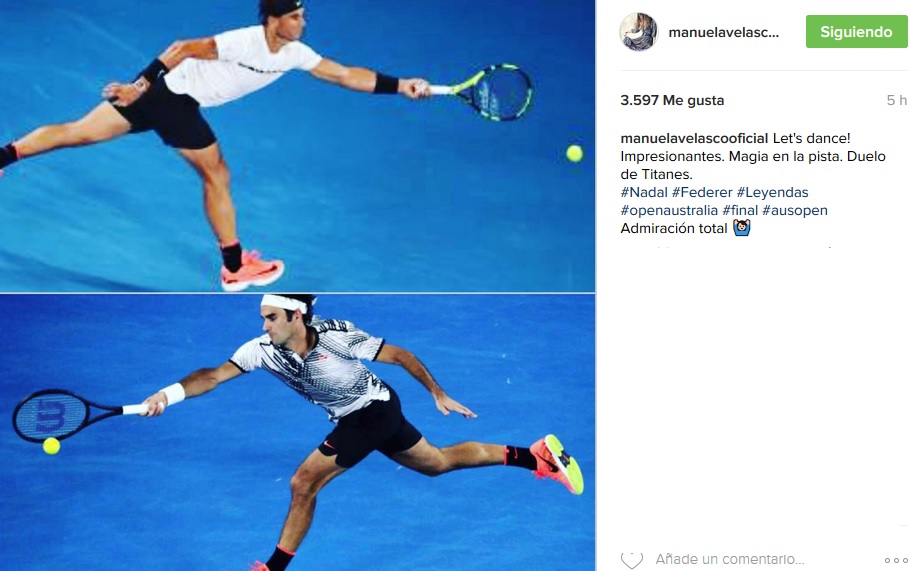This screenshot has width=910, height=571.
Task: Click manuelavelascooficial username in the caption
Action: tap(694, 138)
